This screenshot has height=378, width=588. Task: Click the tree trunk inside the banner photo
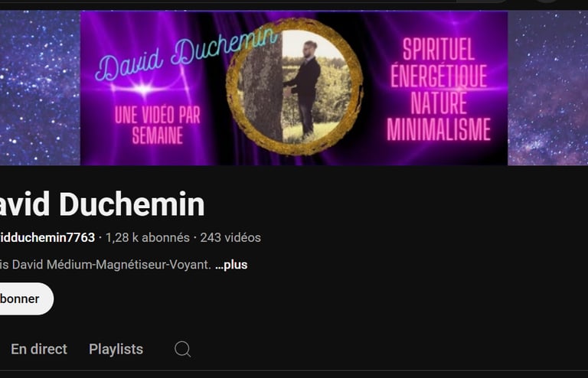[x=260, y=92]
